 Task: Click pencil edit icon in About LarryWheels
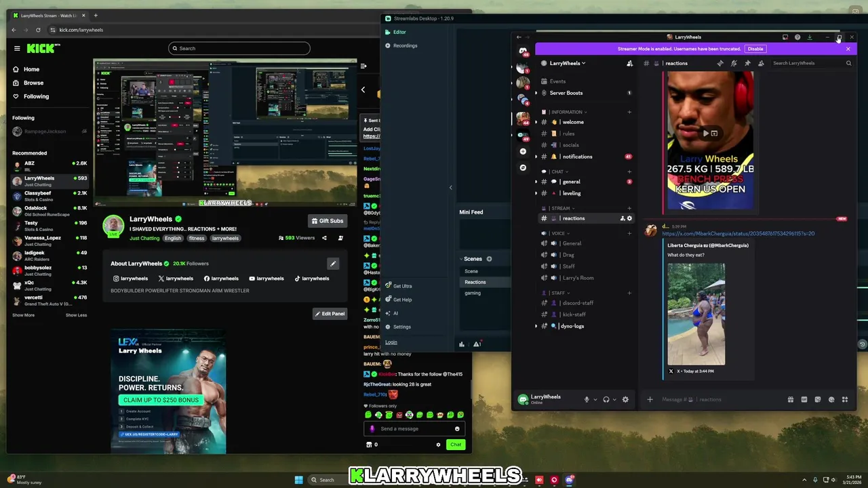point(332,263)
